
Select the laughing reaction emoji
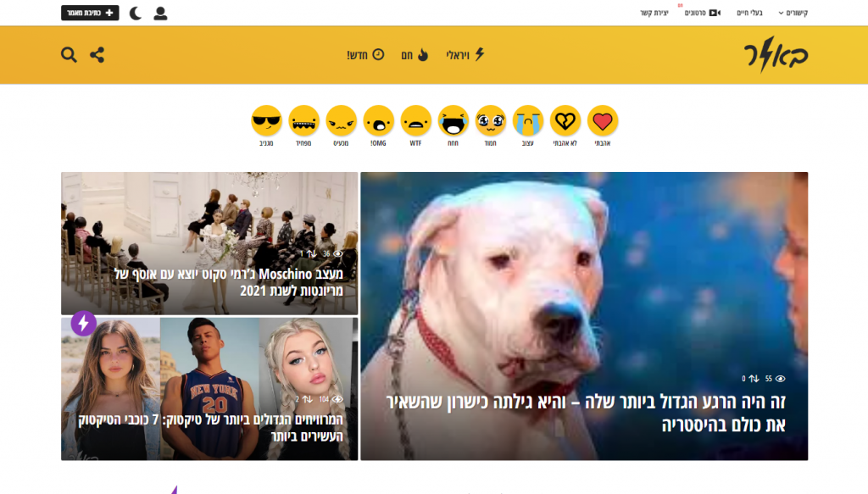(x=453, y=120)
